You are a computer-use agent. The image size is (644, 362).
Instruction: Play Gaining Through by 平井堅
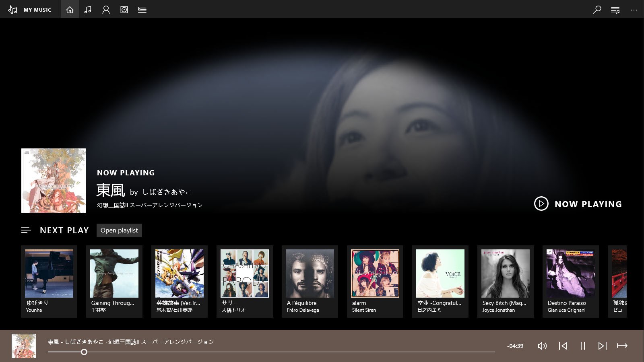(x=114, y=282)
